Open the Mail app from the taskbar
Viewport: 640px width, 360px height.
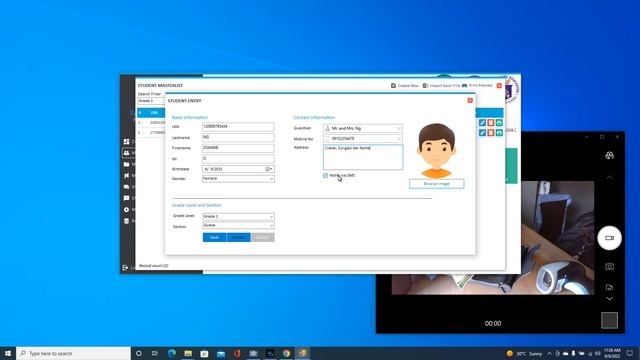[x=221, y=353]
